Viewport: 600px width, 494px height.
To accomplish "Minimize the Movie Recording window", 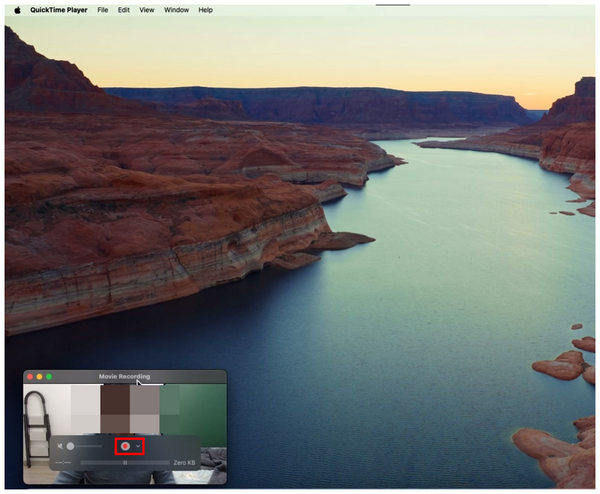I will pyautogui.click(x=39, y=377).
